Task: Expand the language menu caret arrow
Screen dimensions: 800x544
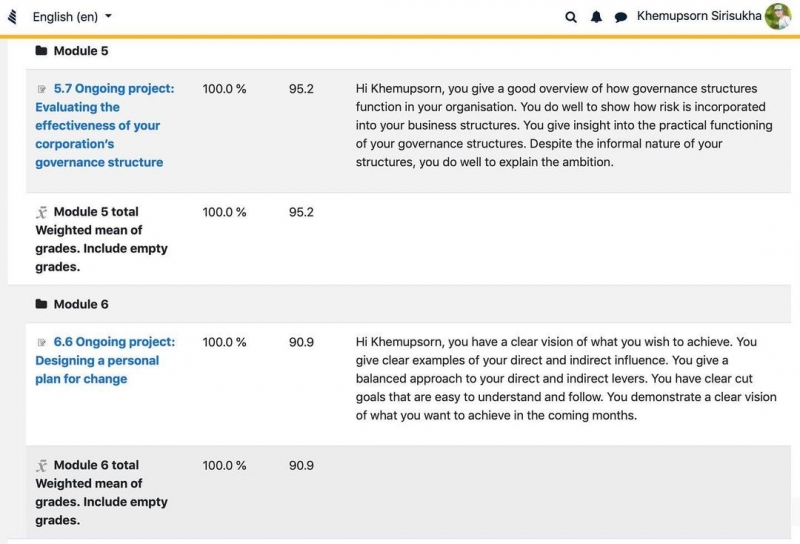Action: (x=108, y=16)
